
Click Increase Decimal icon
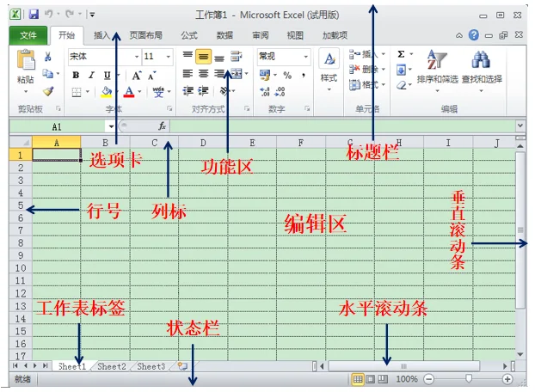[265, 91]
